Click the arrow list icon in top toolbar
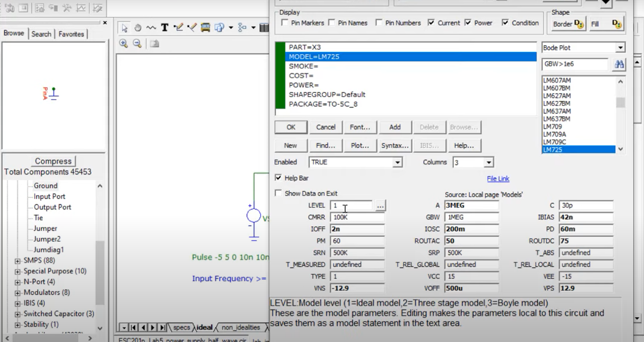Screen dimensions: 644x342 point(53,8)
